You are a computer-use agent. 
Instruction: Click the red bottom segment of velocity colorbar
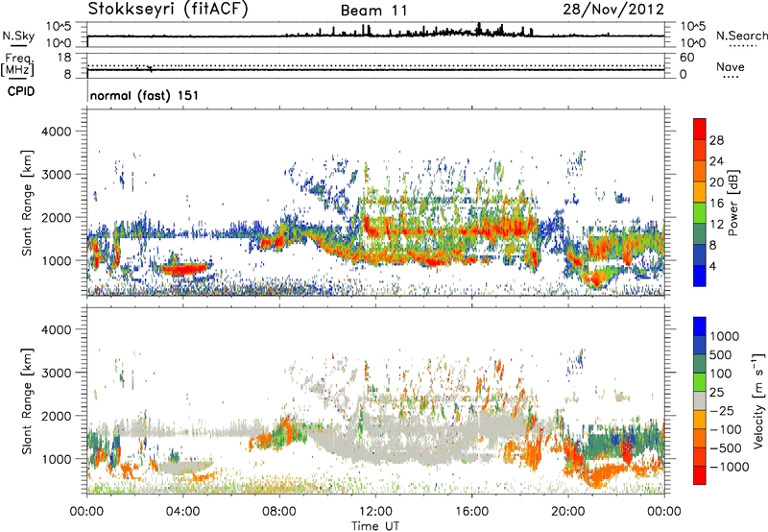(700, 475)
